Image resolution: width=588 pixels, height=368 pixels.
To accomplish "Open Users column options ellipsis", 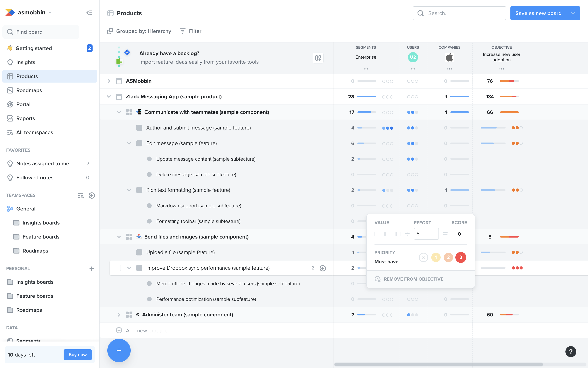I will [x=413, y=69].
